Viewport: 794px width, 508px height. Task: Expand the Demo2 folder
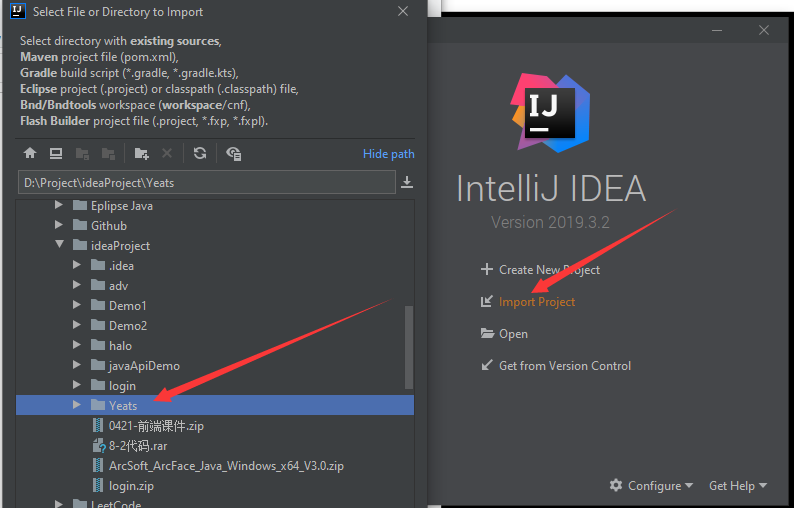77,325
